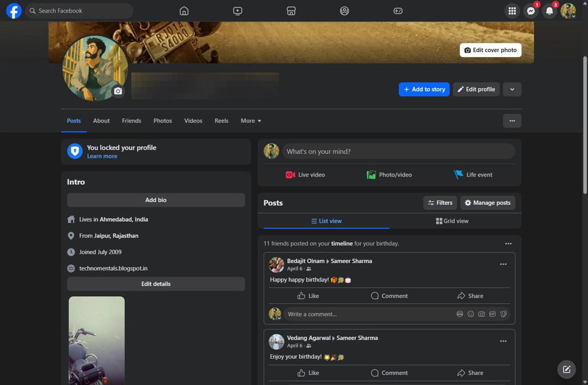Open the Marketplace icon
This screenshot has height=385, width=588.
tap(291, 11)
